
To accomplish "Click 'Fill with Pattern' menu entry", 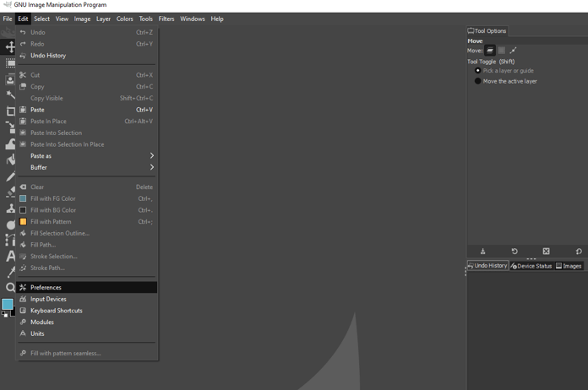I will click(87, 222).
